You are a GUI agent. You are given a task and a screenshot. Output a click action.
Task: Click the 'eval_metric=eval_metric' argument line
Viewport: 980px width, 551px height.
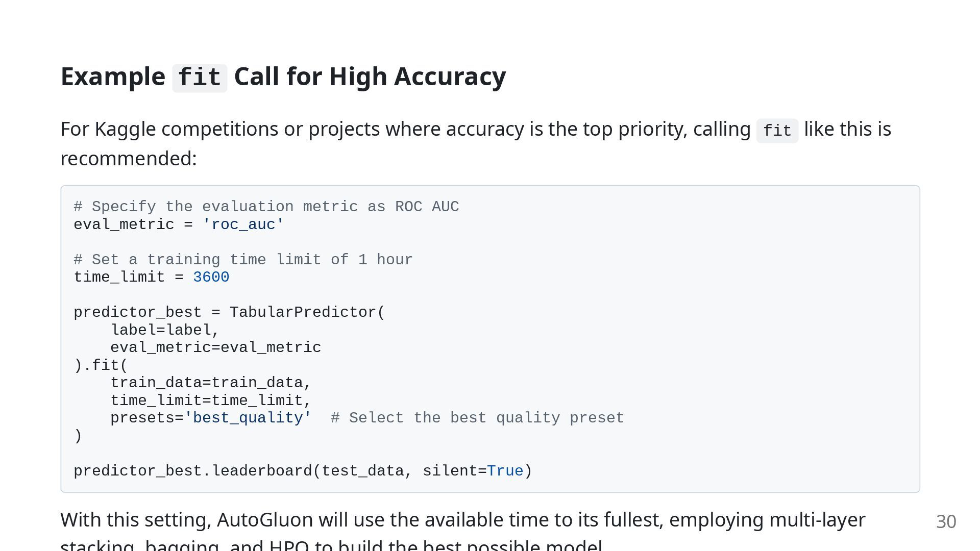tap(216, 347)
